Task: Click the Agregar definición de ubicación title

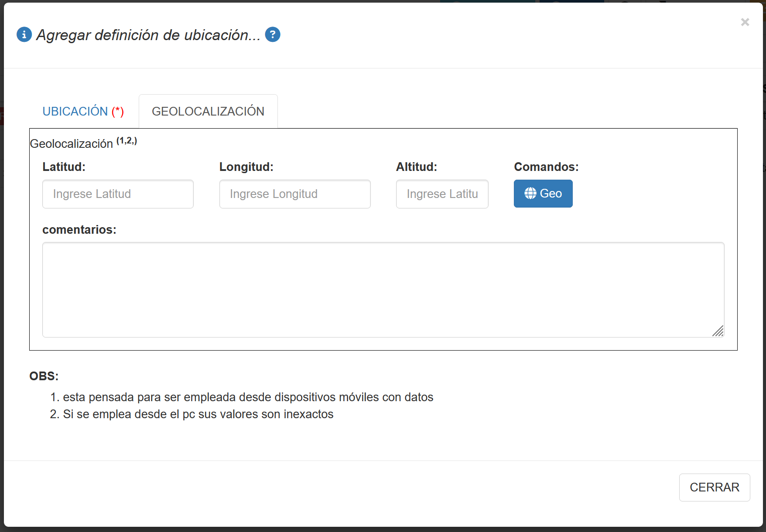Action: 148,35
